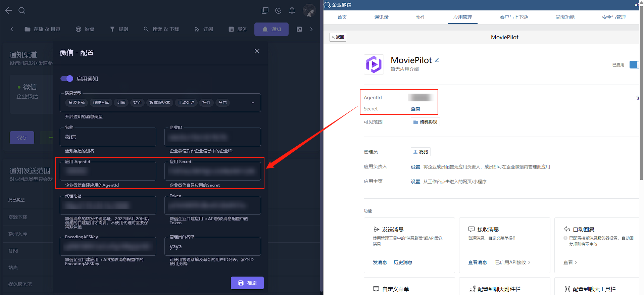The height and width of the screenshot is (295, 644).
Task: Click the W icon tab in settings bar
Action: point(299,29)
